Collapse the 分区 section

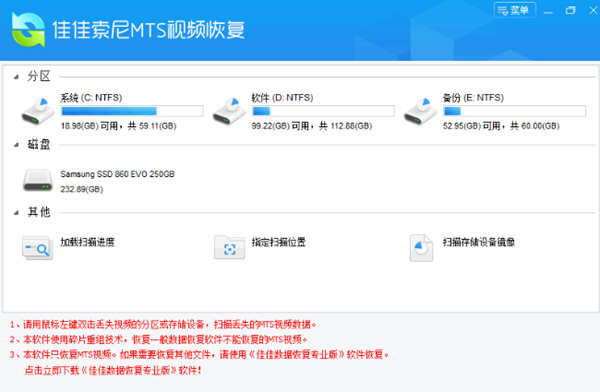point(16,77)
